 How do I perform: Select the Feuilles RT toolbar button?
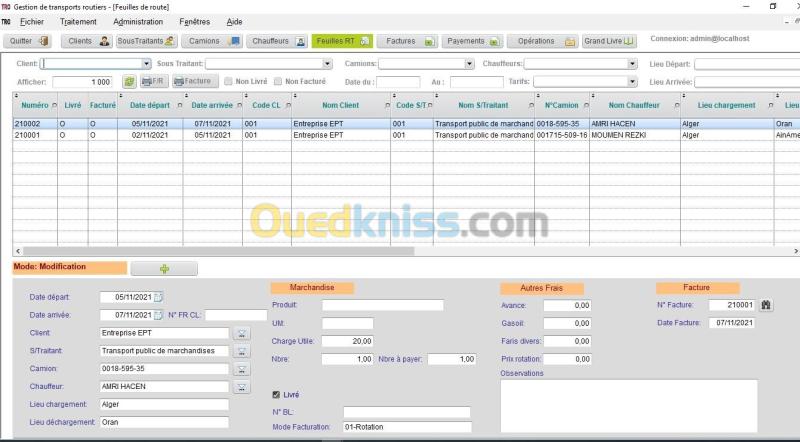click(342, 41)
